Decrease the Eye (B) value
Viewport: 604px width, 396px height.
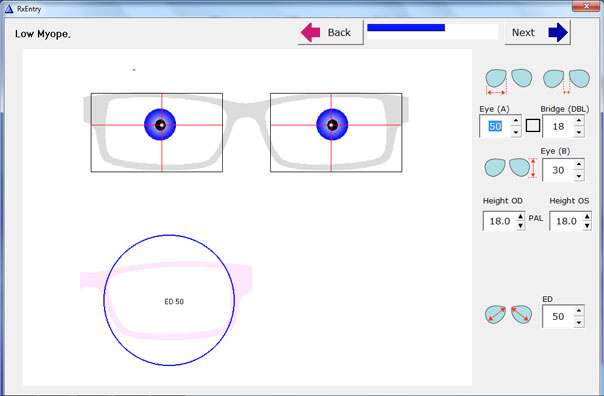[x=579, y=176]
